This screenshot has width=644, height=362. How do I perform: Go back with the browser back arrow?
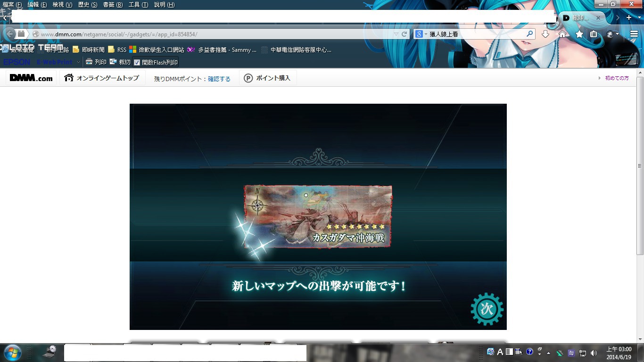10,34
